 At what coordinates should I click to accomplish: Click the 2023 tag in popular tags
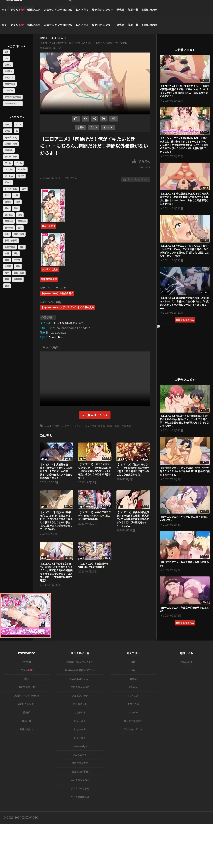tap(8, 131)
